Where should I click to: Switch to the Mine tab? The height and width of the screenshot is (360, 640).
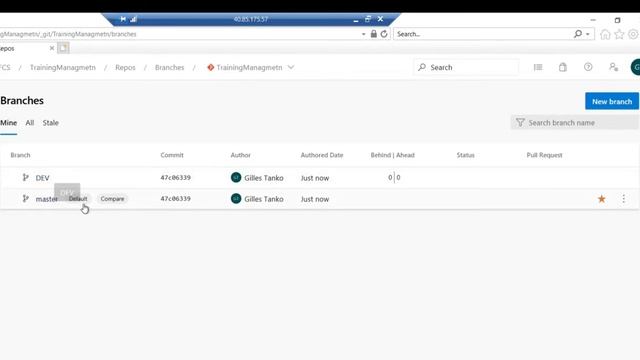(9, 123)
